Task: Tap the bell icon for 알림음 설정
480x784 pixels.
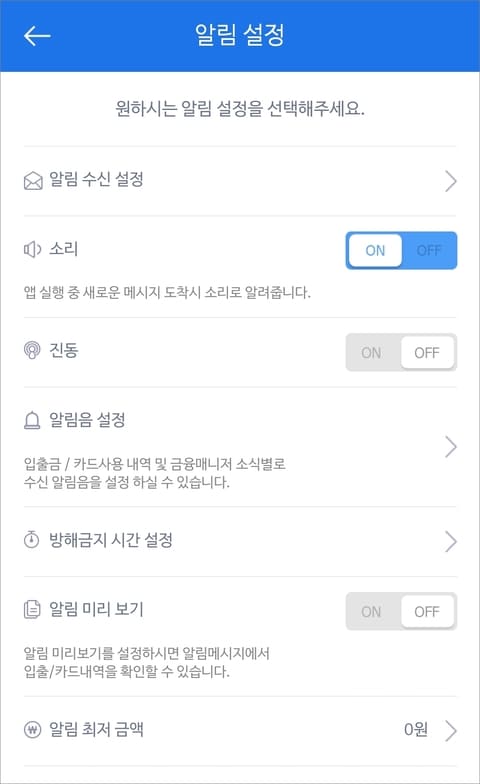Action: pos(32,420)
